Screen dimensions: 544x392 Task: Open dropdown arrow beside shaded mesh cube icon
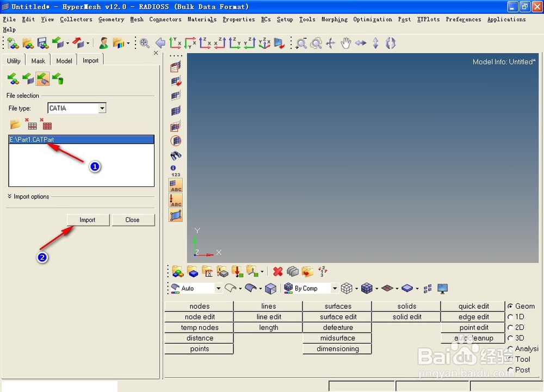[x=376, y=288]
